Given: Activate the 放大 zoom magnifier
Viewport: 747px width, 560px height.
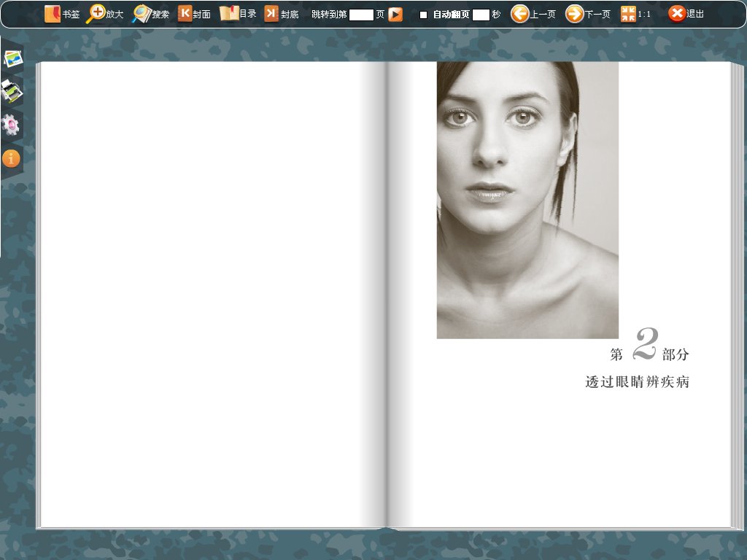Looking at the screenshot, I should [104, 14].
